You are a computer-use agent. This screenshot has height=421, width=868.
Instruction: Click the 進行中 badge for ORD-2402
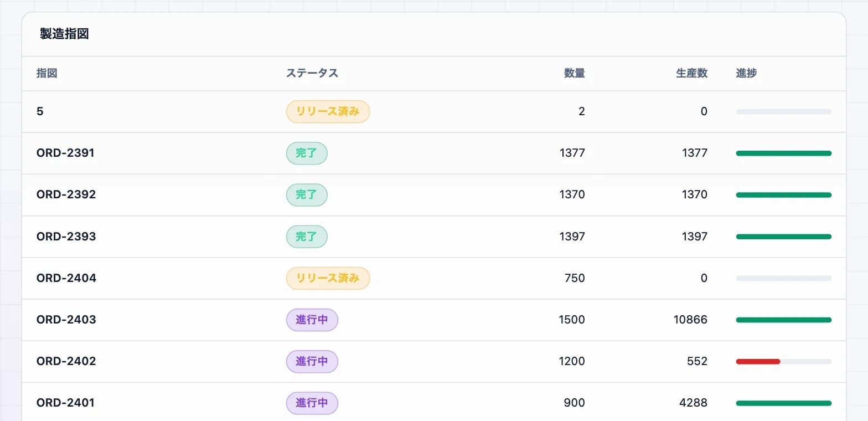click(x=312, y=361)
